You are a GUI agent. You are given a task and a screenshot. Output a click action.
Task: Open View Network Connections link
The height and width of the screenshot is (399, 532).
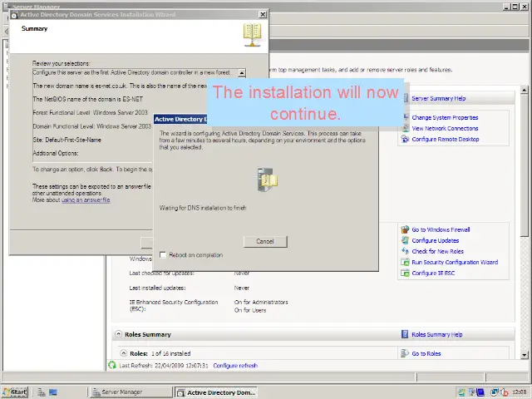tap(445, 129)
